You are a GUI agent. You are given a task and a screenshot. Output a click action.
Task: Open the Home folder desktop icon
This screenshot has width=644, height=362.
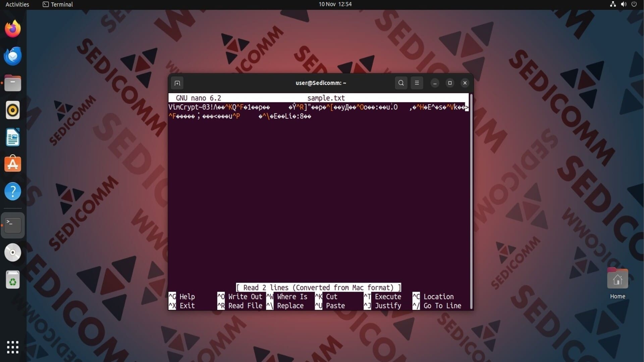coord(618,284)
